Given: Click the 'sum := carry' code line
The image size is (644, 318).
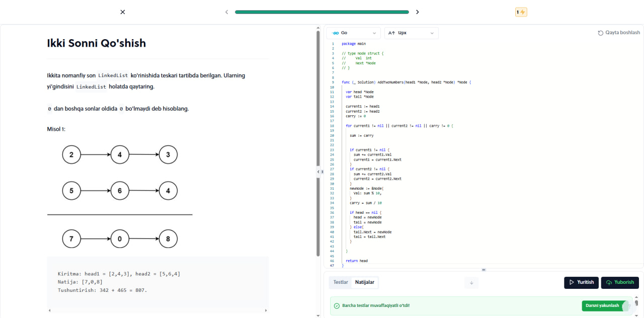Looking at the screenshot, I should point(362,135).
